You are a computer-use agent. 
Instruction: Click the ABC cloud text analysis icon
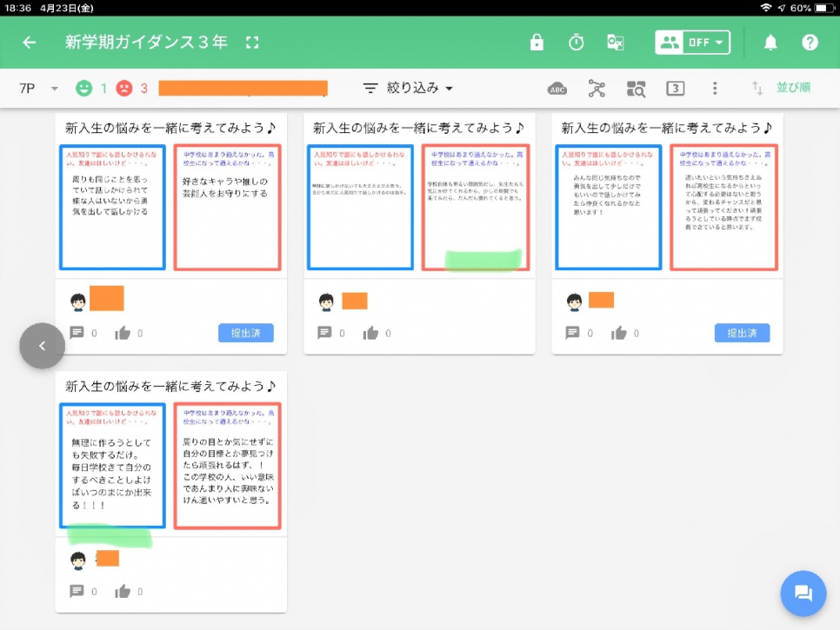pos(557,88)
